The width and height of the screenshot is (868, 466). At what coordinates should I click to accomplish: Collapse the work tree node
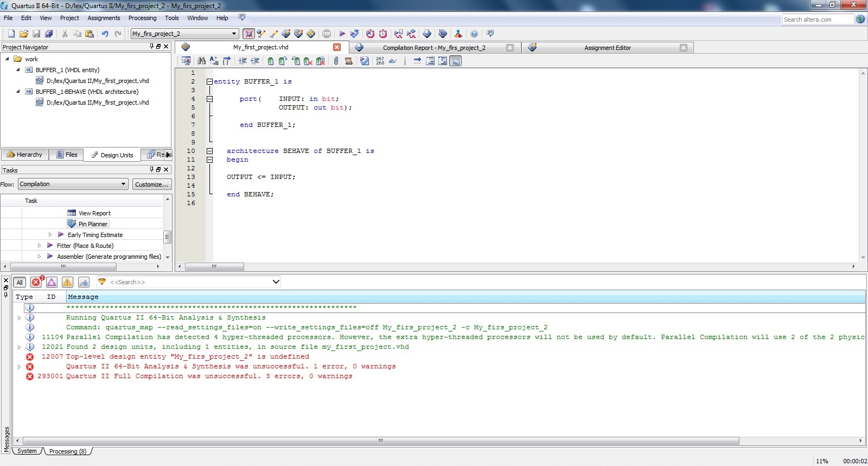click(7, 59)
